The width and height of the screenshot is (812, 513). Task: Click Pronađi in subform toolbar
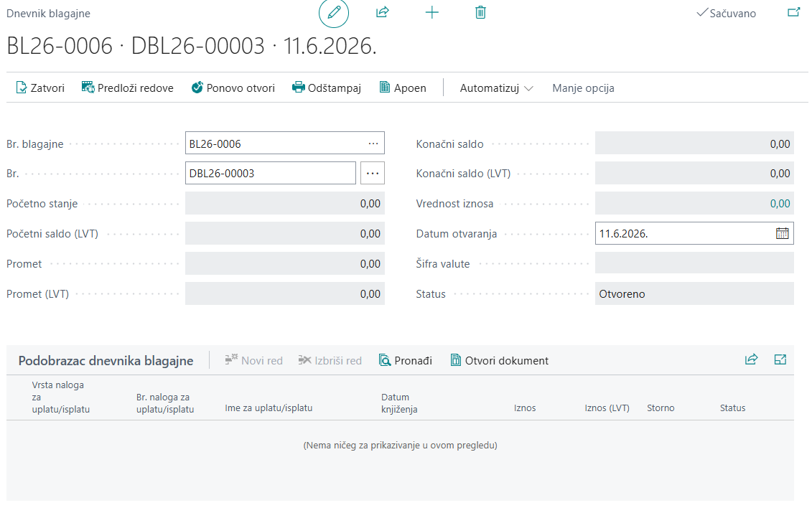click(406, 360)
